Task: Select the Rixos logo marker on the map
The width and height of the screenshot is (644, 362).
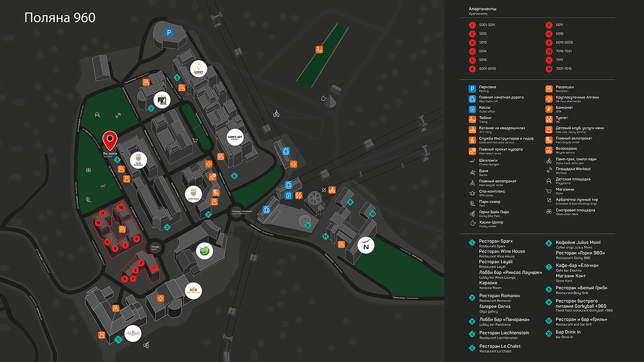Action: (x=133, y=334)
